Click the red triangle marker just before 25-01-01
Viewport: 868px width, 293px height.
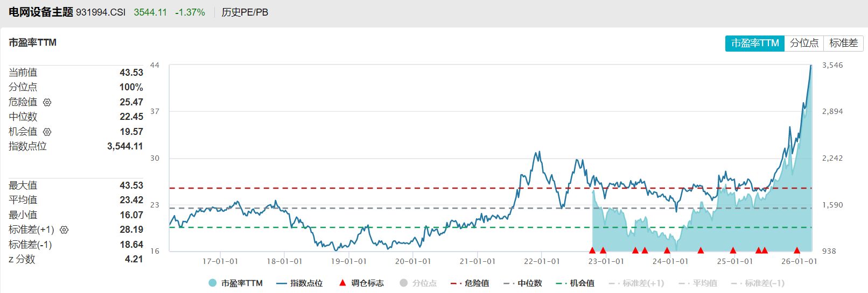click(733, 250)
